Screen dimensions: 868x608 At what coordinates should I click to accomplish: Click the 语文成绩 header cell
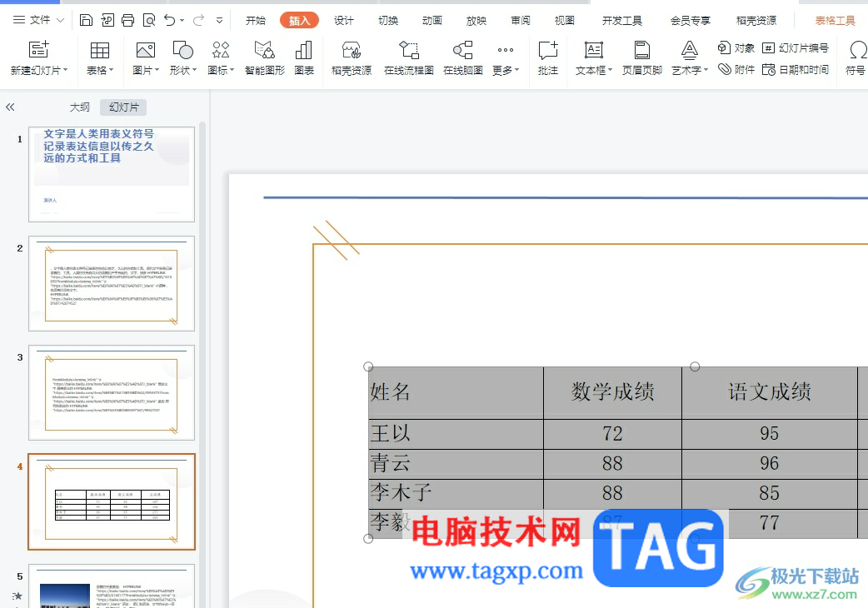click(x=770, y=392)
